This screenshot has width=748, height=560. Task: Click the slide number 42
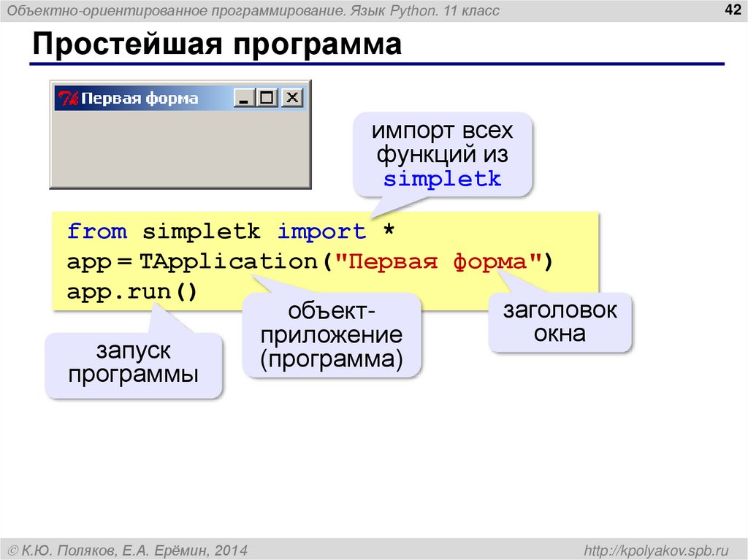pyautogui.click(x=732, y=9)
